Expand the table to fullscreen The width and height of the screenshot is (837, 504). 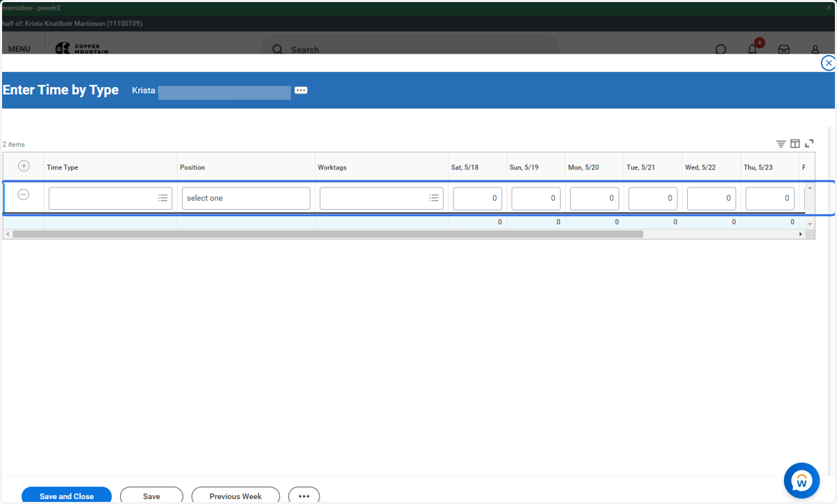click(809, 144)
